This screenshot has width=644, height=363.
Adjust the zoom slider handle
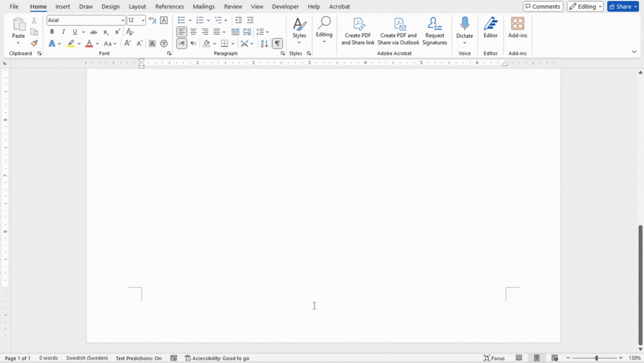tap(596, 358)
